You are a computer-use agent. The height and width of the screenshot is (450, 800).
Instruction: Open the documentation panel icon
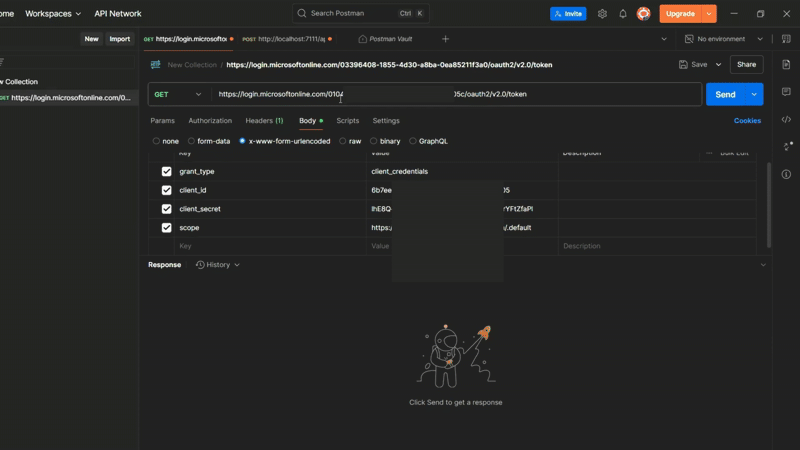tap(786, 65)
